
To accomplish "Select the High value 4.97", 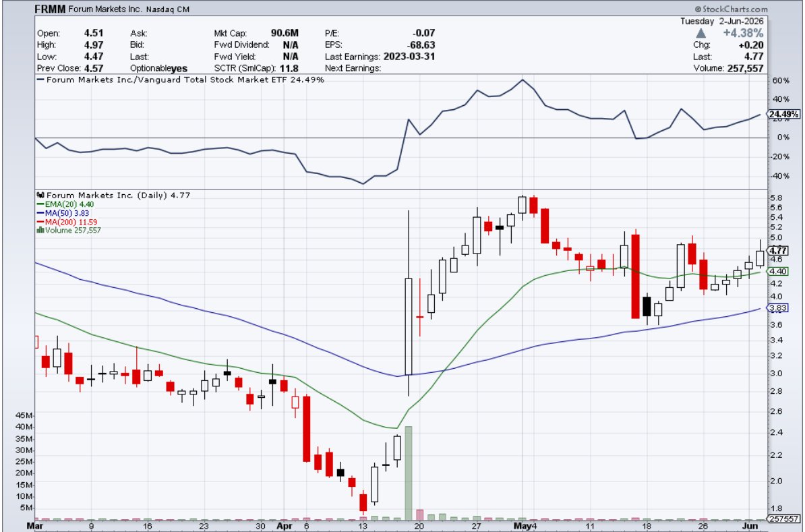I will [x=94, y=45].
